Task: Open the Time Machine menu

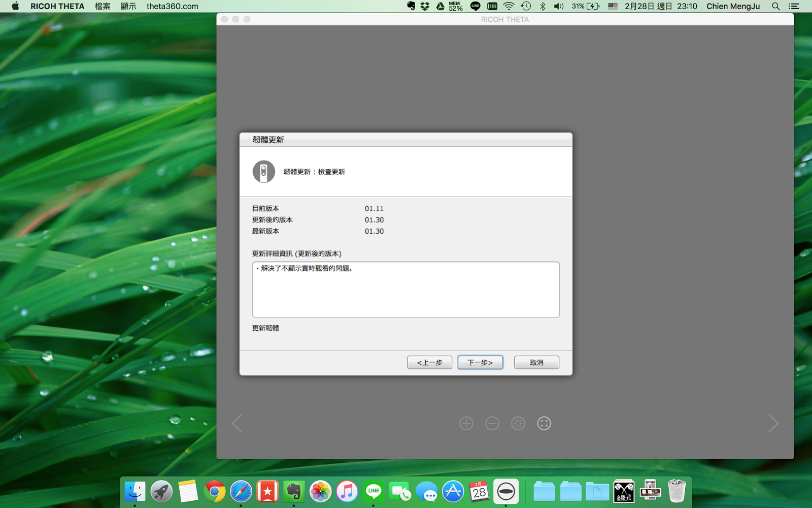Action: click(x=526, y=6)
